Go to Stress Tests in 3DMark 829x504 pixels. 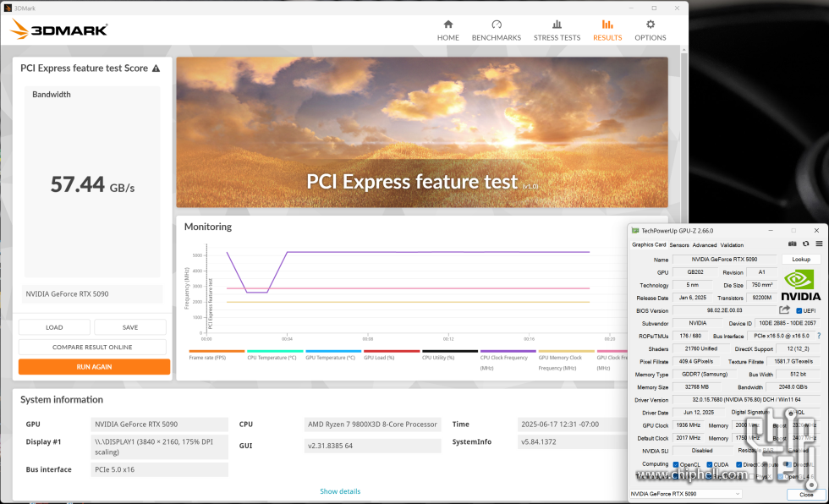point(557,30)
